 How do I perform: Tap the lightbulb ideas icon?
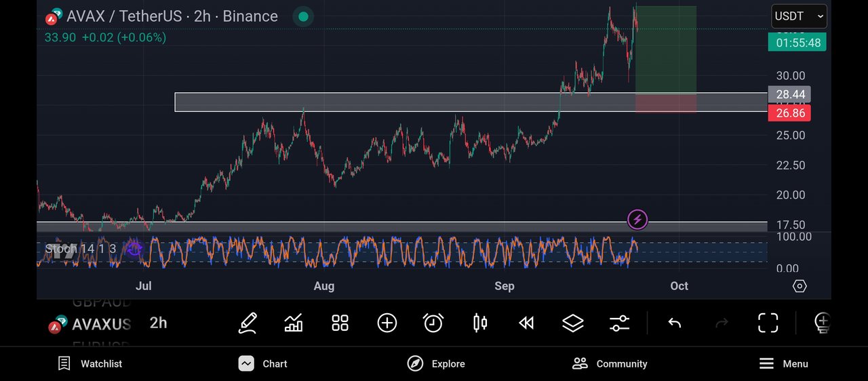[x=822, y=323]
